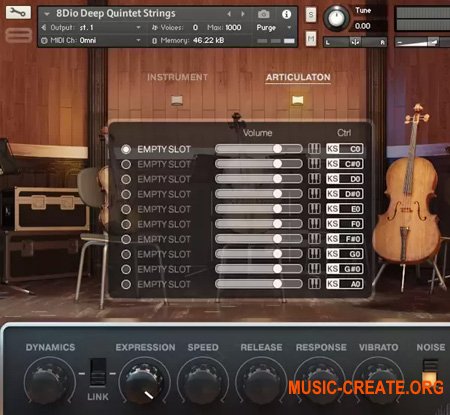Toggle the Link switch between Dynamics and Expression
This screenshot has height=415, width=450.
point(98,372)
